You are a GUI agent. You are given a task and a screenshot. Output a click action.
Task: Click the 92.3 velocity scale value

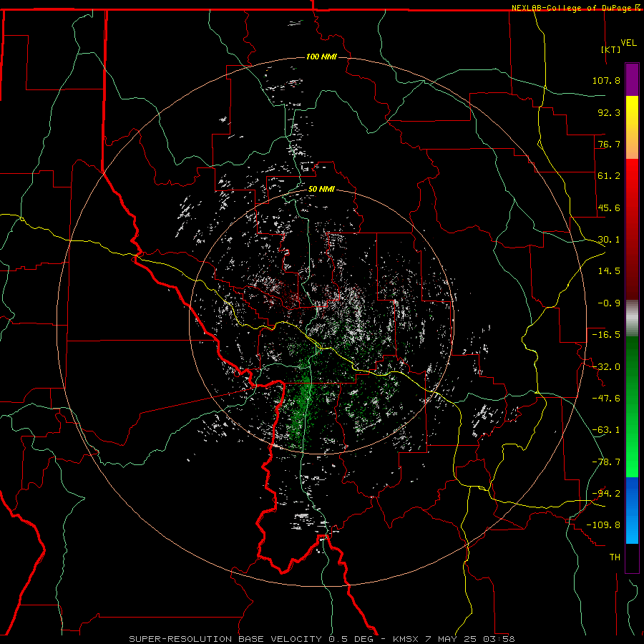point(609,112)
